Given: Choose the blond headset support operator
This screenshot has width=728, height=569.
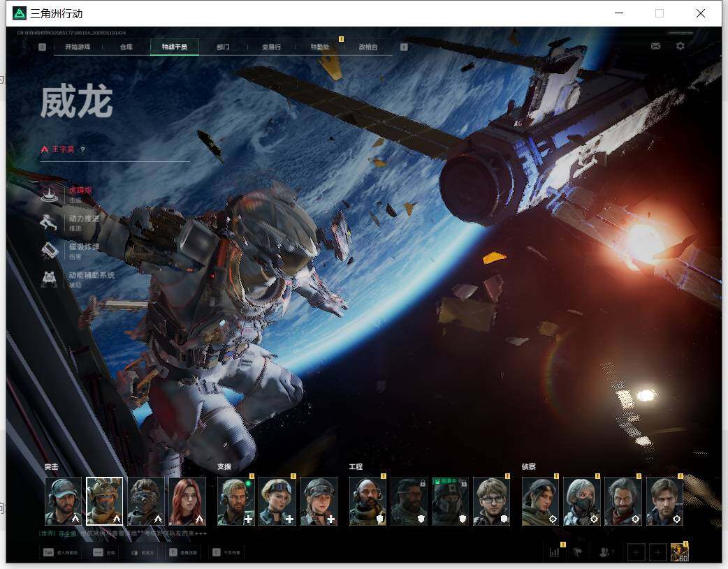Looking at the screenshot, I should [x=236, y=501].
